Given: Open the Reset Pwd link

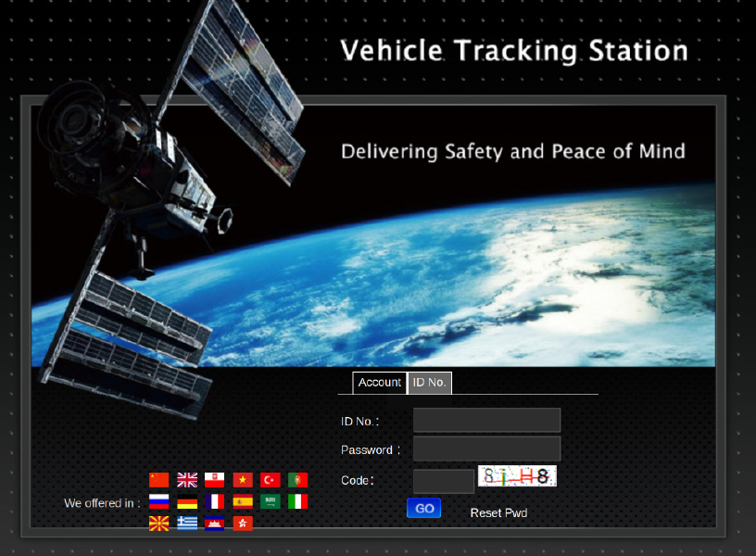Looking at the screenshot, I should click(498, 513).
